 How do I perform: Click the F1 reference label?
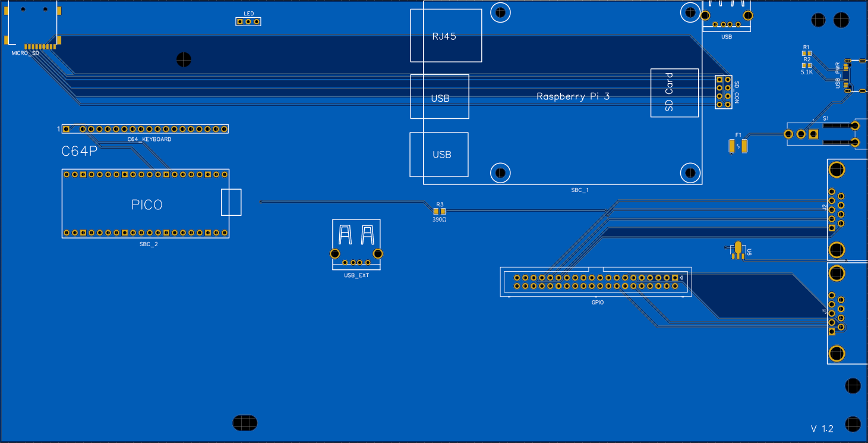pyautogui.click(x=738, y=135)
